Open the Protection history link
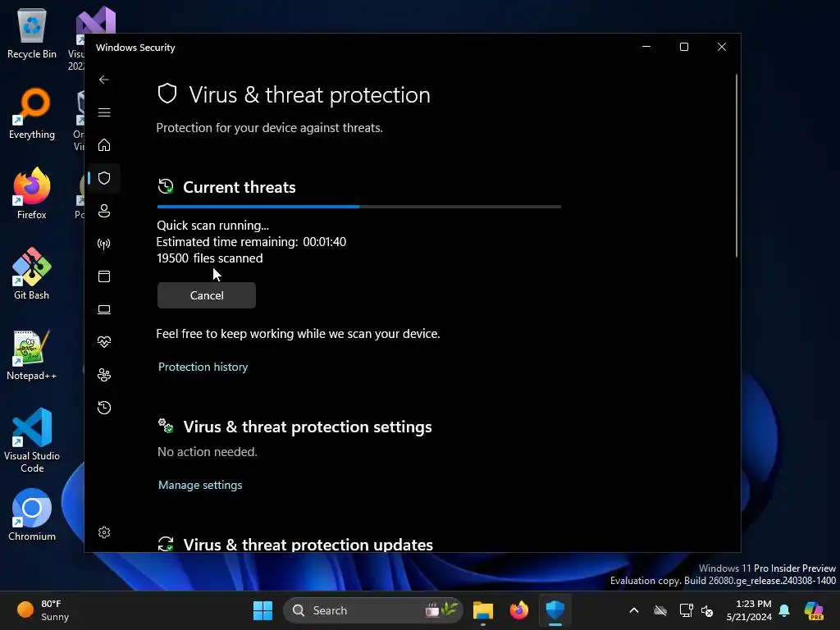Screen dimensions: 840x630 click(203, 367)
